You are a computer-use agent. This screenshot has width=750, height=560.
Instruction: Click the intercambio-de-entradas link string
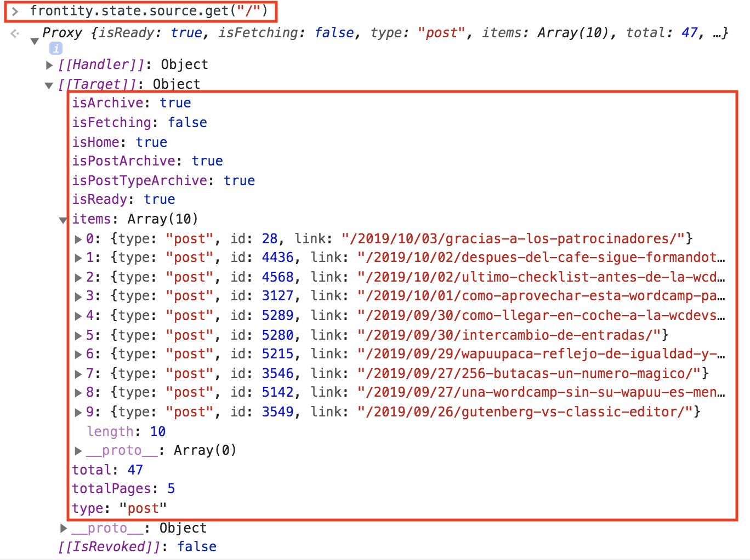509,335
